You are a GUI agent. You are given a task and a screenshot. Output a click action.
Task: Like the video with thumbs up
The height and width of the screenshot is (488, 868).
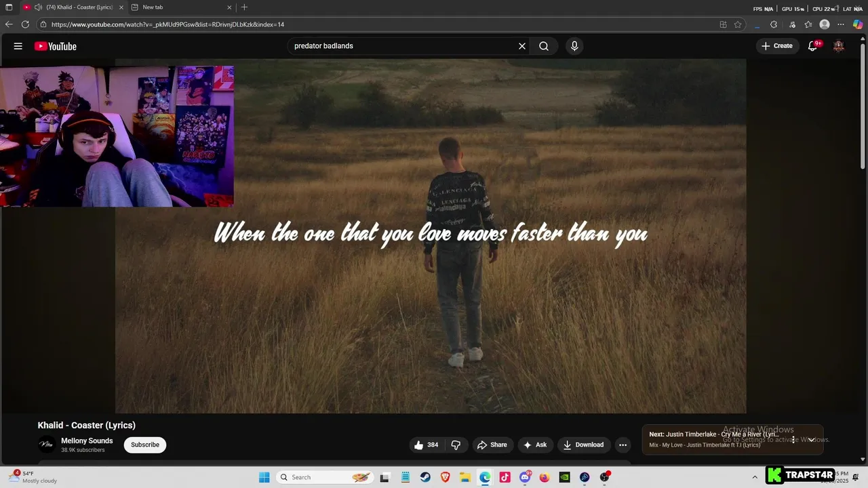pos(426,445)
